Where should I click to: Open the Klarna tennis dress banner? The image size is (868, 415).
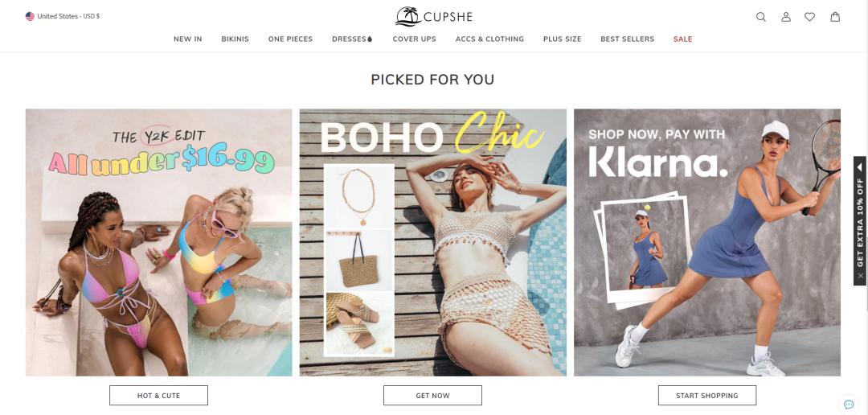[x=707, y=242]
